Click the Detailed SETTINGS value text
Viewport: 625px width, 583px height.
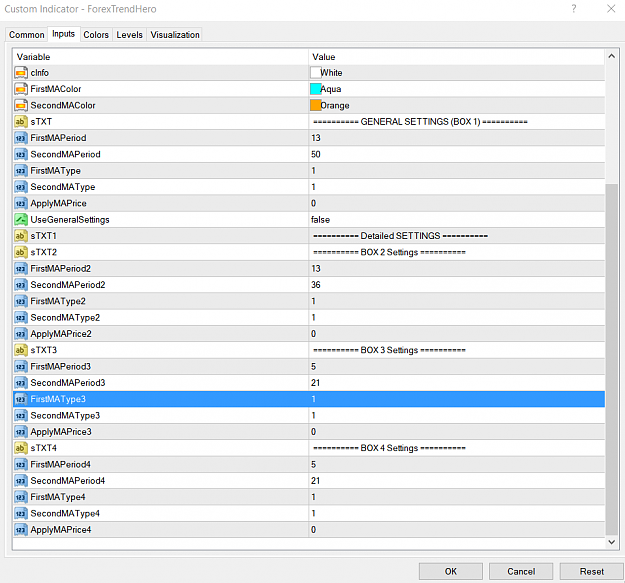[400, 236]
